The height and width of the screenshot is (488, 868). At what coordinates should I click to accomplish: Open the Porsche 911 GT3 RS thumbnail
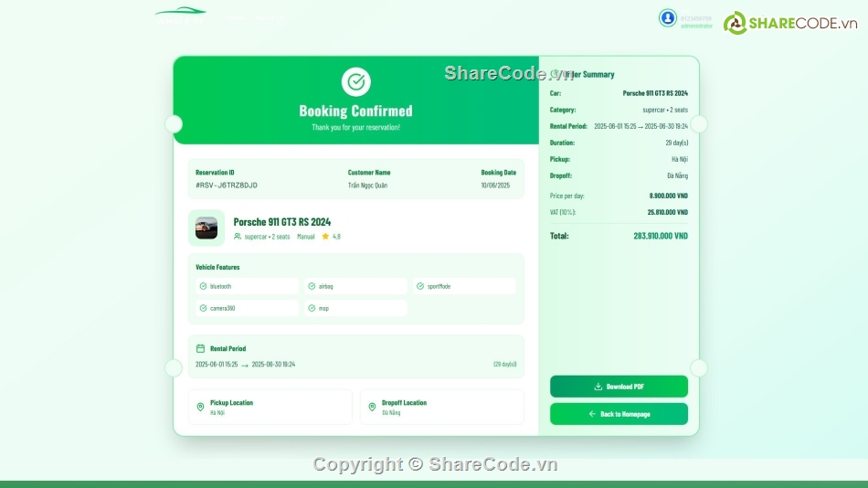tap(206, 228)
